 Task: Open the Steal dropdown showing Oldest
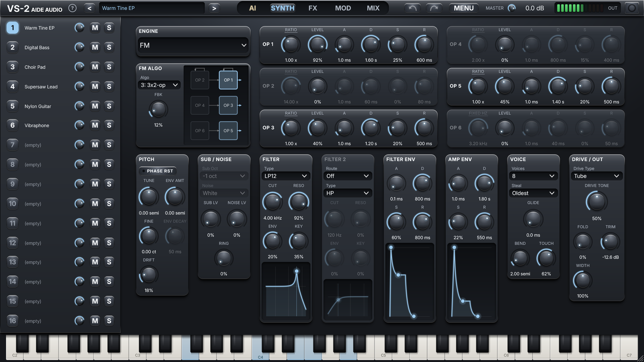pyautogui.click(x=534, y=193)
